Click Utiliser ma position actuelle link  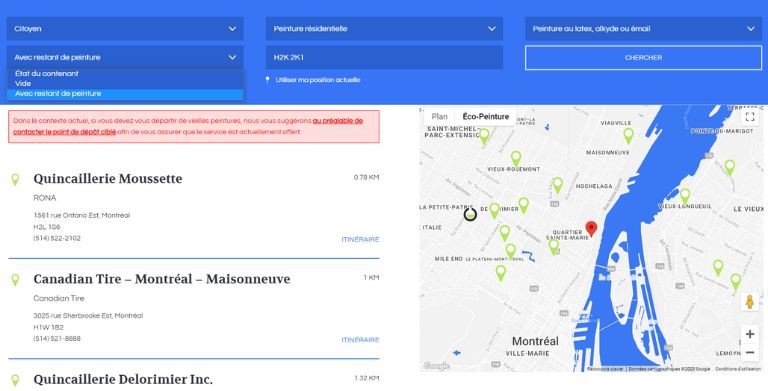pyautogui.click(x=318, y=80)
